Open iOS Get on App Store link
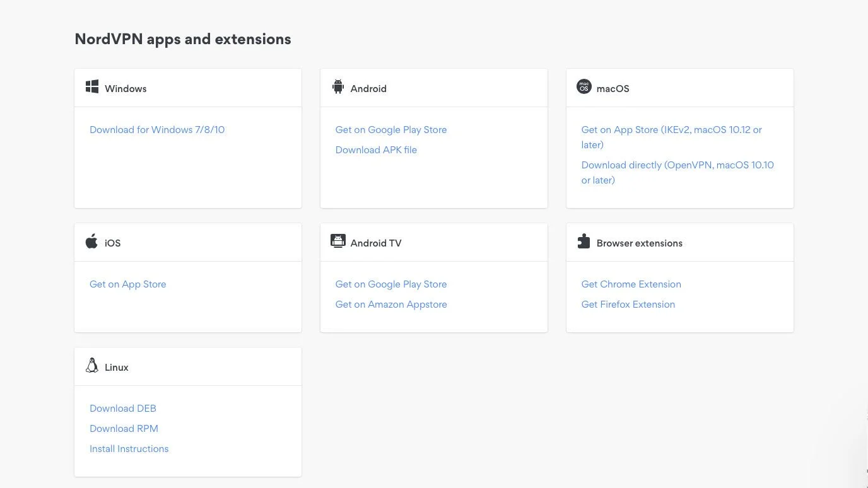 (128, 284)
